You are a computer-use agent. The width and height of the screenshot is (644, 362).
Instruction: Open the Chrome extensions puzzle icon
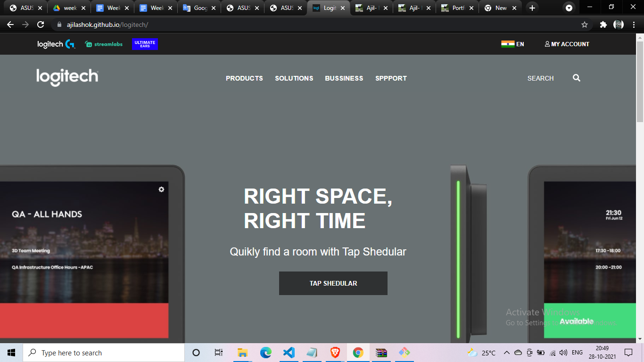(603, 25)
